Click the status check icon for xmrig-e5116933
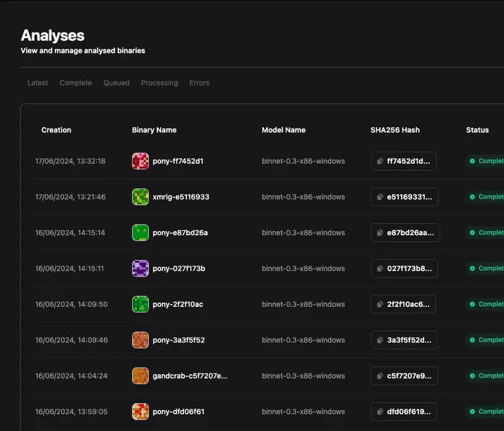 coord(472,197)
